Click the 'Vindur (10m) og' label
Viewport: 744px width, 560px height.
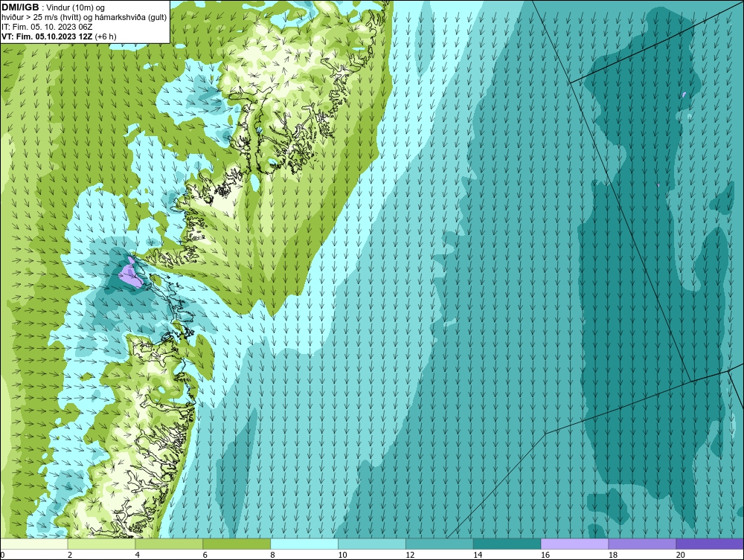[x=77, y=8]
